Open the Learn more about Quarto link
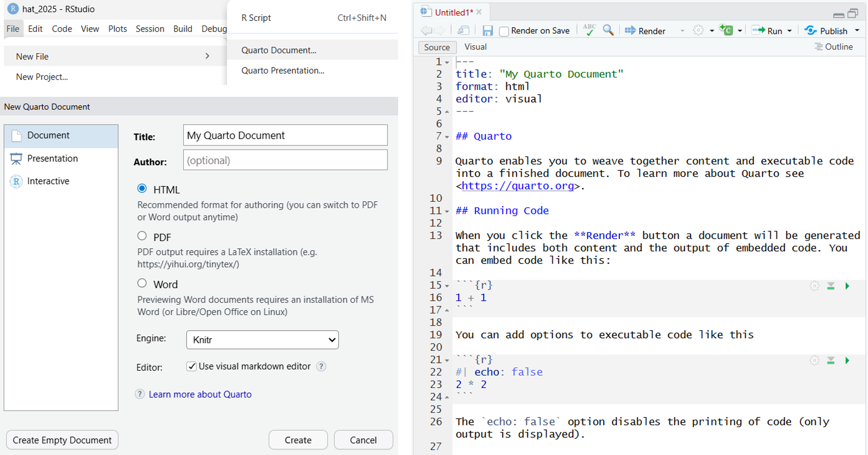The width and height of the screenshot is (868, 455). coord(200,394)
